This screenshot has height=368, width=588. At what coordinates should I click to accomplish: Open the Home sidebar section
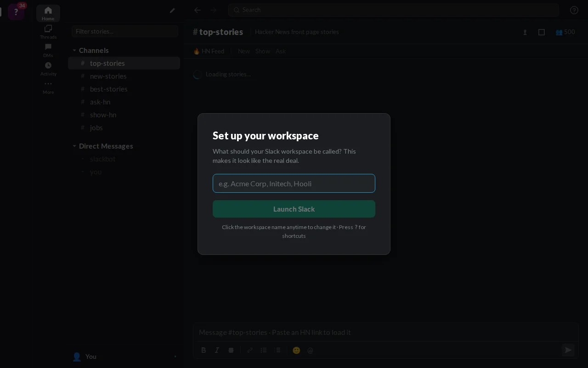(x=48, y=13)
